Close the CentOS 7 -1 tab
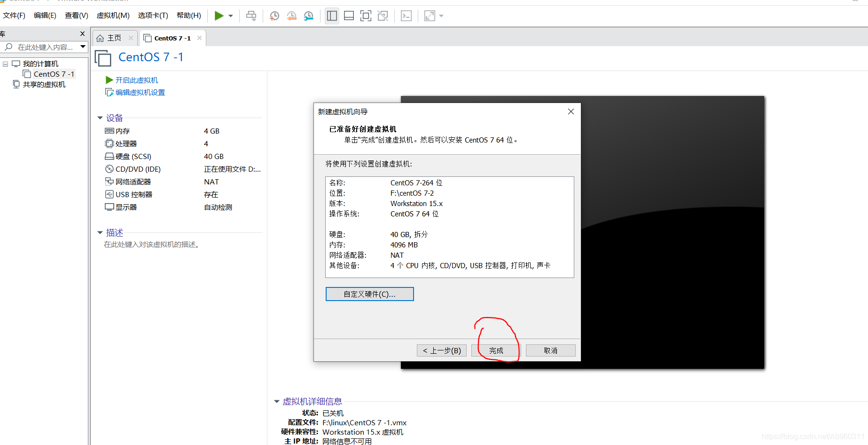868x445 pixels. coord(200,38)
